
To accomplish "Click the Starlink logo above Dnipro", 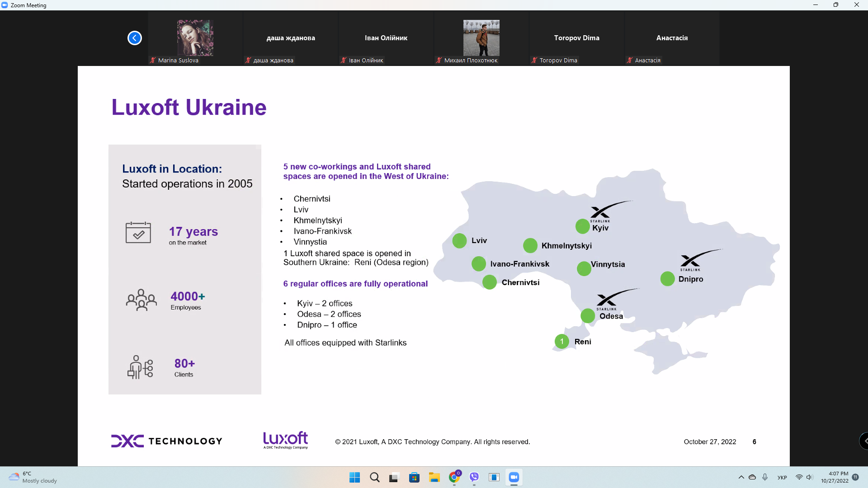I will click(x=701, y=260).
